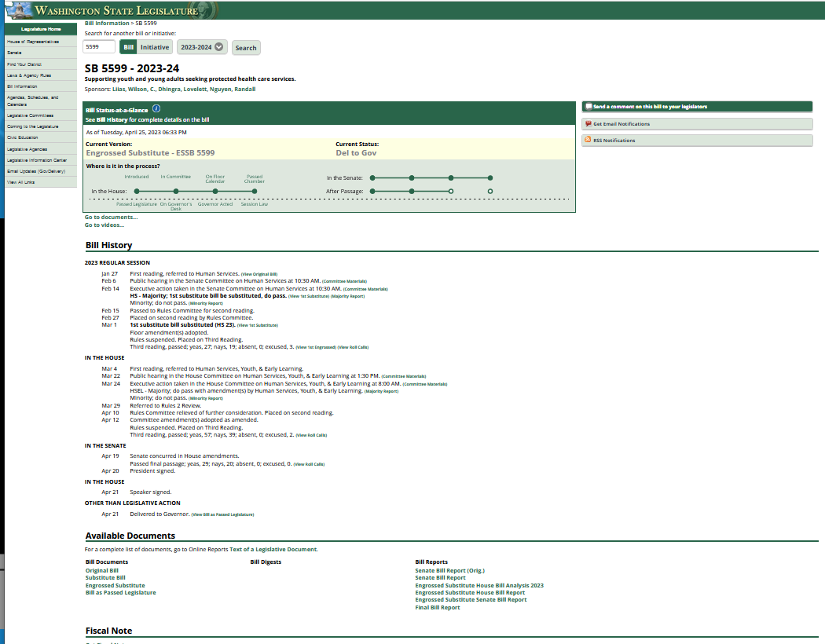Open the Washington State Legislature logo banner
Viewport: 825px width, 644px height.
[111, 10]
